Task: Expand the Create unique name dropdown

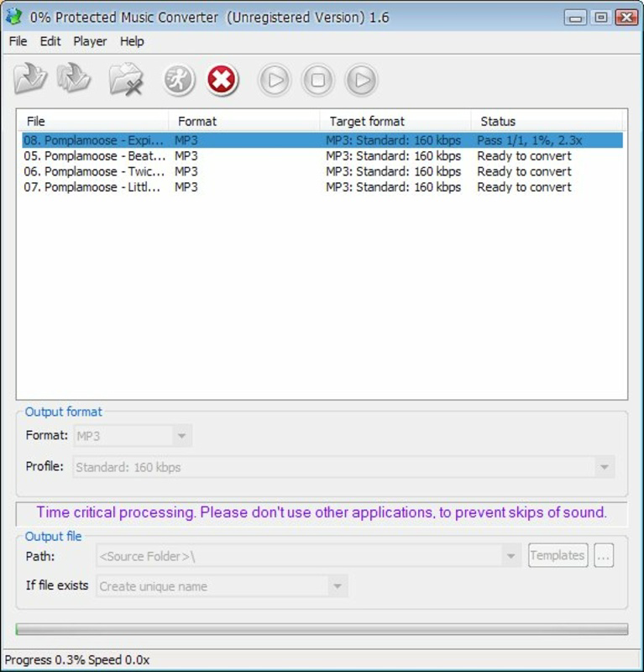Action: [x=338, y=586]
